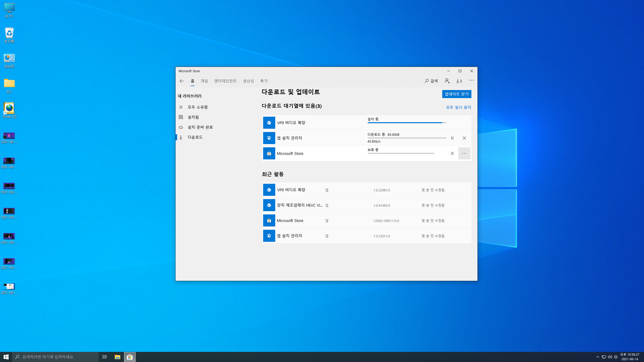644x362 pixels.
Task: Open the Etc folder on desktop
Action: pos(9,86)
